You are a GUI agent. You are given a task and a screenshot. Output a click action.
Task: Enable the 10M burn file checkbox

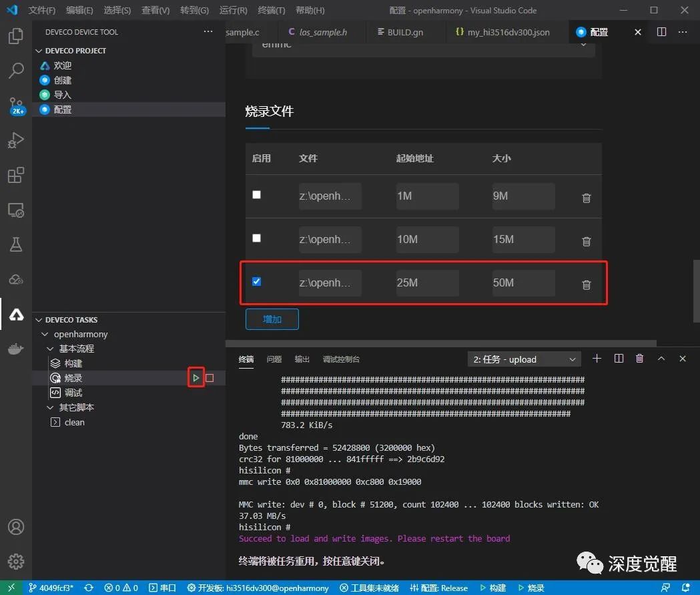point(257,238)
